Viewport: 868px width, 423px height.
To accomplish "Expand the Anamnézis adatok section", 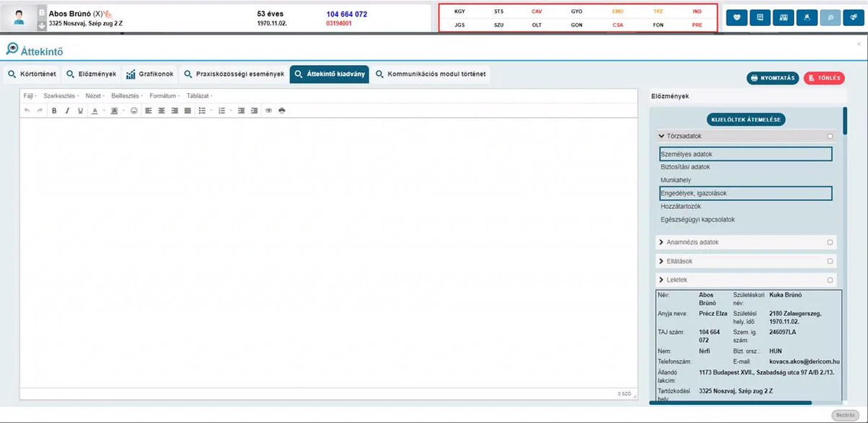I will coord(661,242).
